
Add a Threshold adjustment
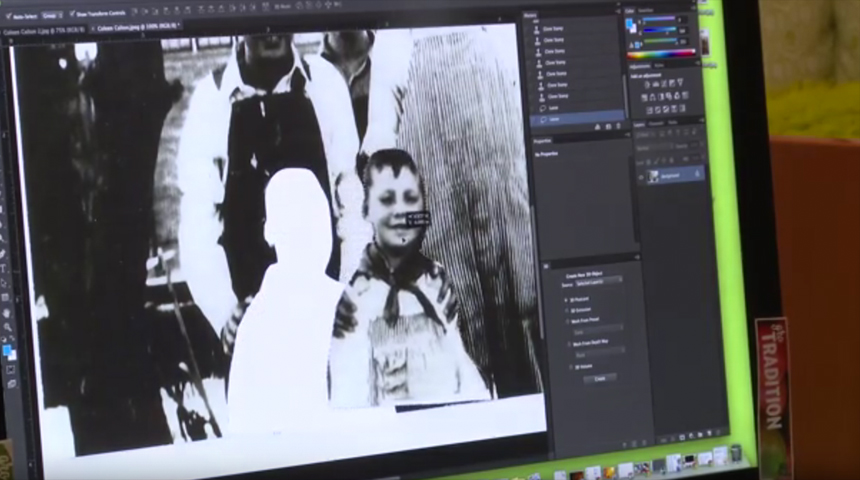tap(666, 109)
